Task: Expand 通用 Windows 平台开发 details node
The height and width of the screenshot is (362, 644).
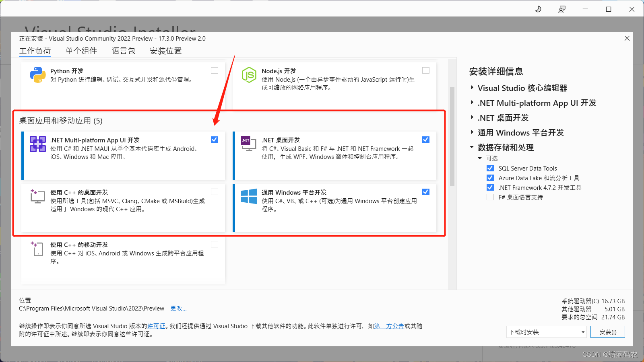Action: click(472, 132)
